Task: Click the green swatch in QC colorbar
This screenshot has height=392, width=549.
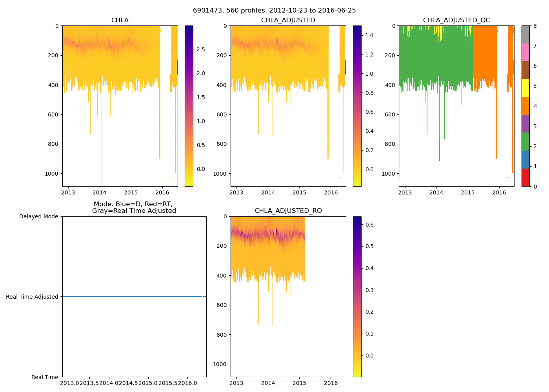Action: (x=525, y=142)
